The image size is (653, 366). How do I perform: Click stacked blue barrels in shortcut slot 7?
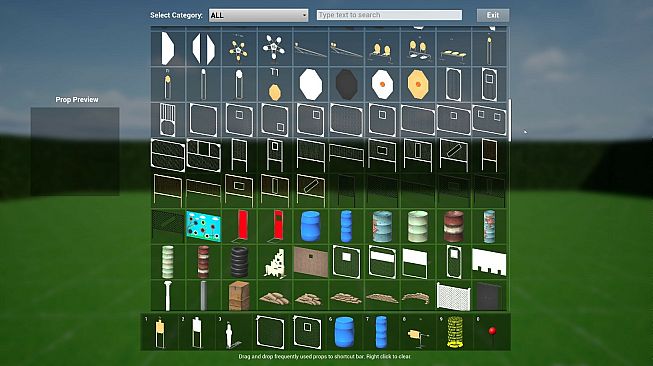pos(381,332)
